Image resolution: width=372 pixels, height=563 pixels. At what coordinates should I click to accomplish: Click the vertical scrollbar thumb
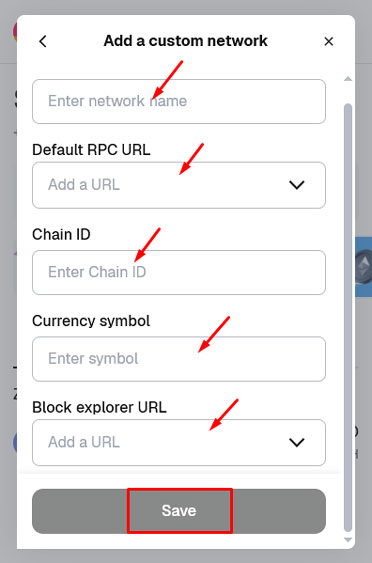[348, 318]
